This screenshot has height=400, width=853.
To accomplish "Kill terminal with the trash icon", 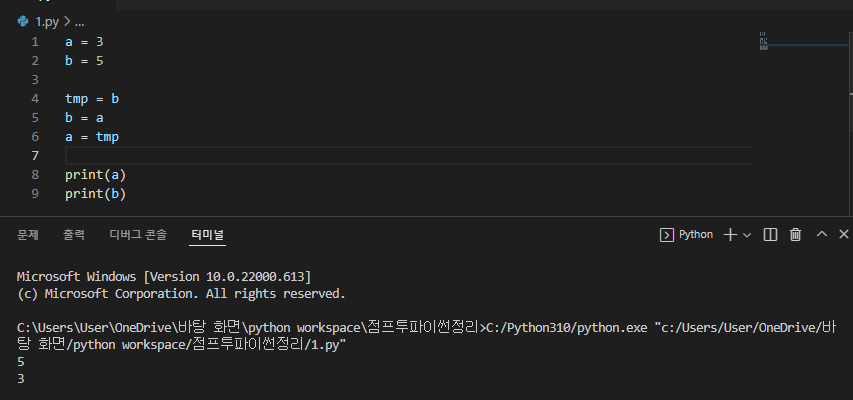I will coord(795,235).
